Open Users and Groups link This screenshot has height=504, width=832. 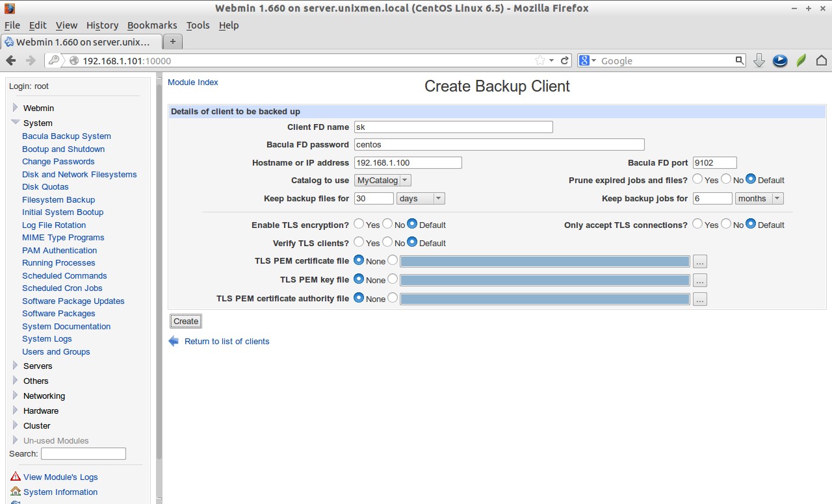click(x=56, y=351)
